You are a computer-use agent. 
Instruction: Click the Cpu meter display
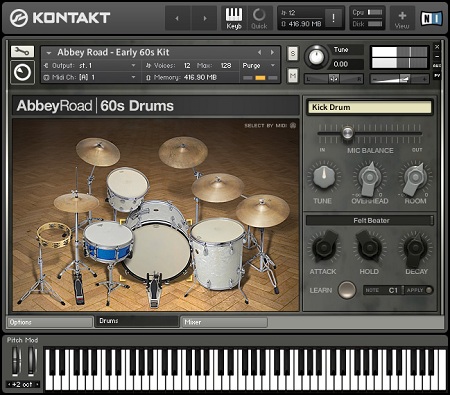point(367,12)
